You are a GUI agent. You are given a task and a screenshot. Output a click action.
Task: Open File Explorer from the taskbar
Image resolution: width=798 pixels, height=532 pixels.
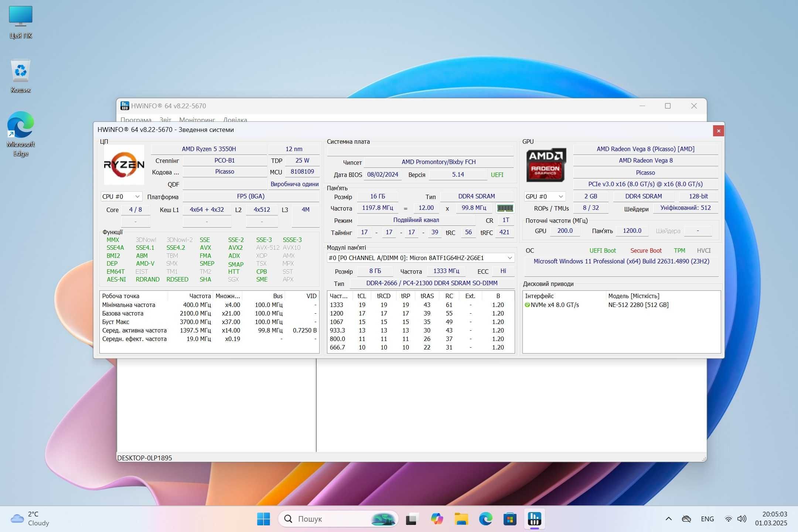[x=461, y=519]
